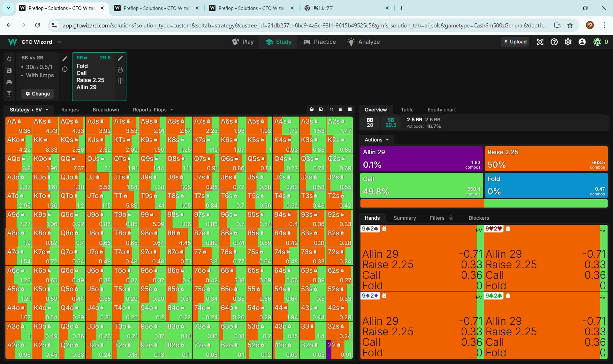Toggle the diagonal half-square display mode icon
The height and width of the screenshot is (364, 613).
pos(321,110)
